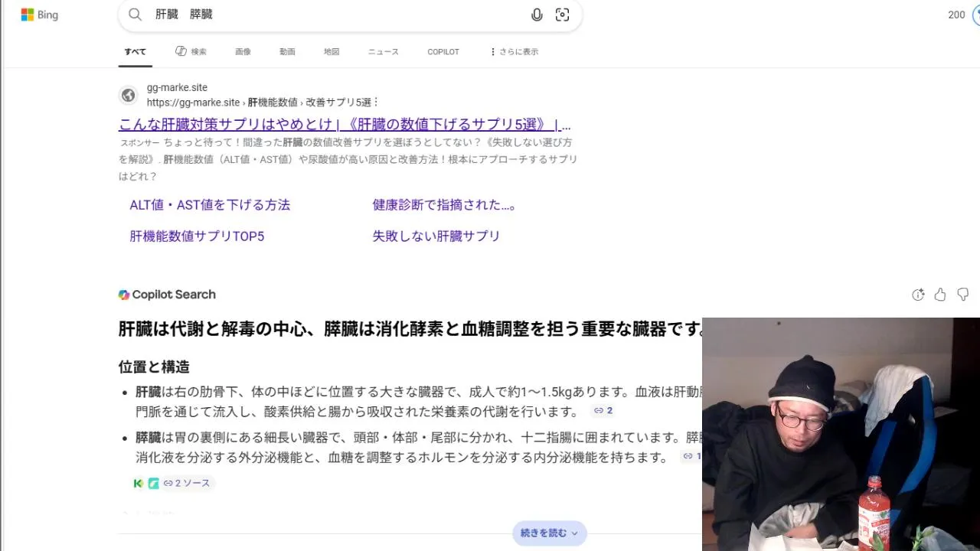980x551 pixels.
Task: Switch to the 地図 tab
Action: [332, 52]
